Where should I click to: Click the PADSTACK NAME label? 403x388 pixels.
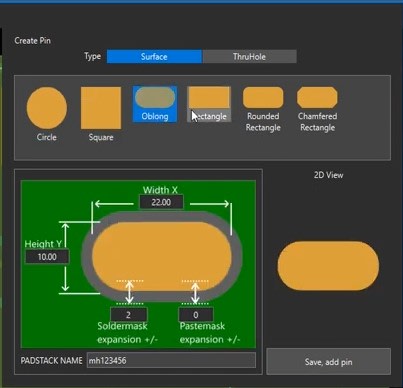pyautogui.click(x=51, y=361)
